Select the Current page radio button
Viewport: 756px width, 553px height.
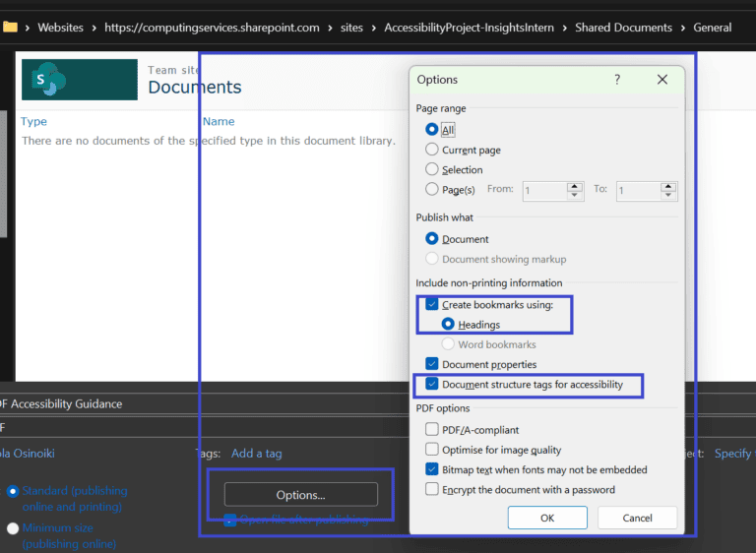(x=432, y=150)
